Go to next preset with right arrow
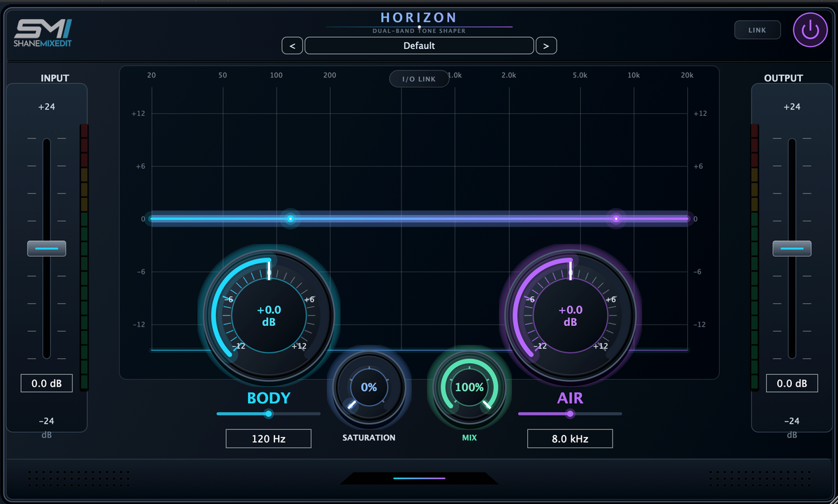 [x=546, y=46]
